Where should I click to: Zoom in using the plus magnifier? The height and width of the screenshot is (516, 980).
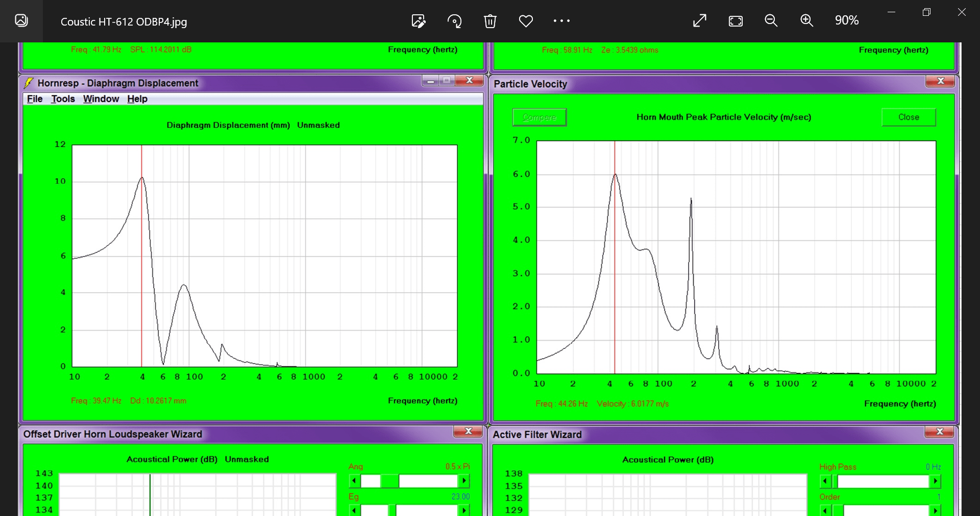pos(807,20)
